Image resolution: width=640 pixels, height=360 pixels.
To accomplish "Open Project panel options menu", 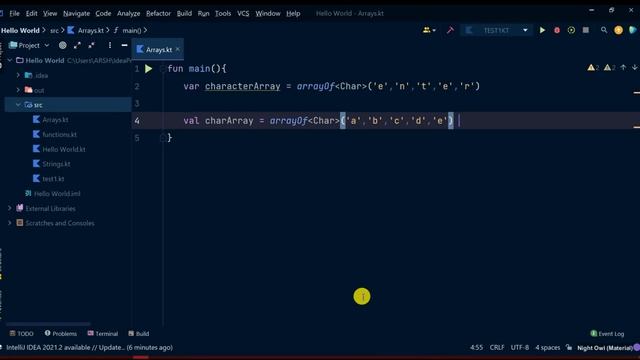I will pyautogui.click(x=109, y=45).
